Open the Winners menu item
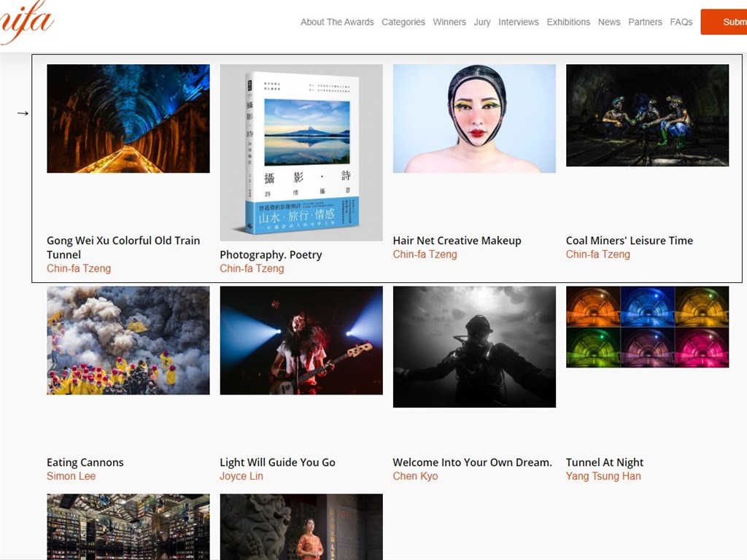 (449, 22)
